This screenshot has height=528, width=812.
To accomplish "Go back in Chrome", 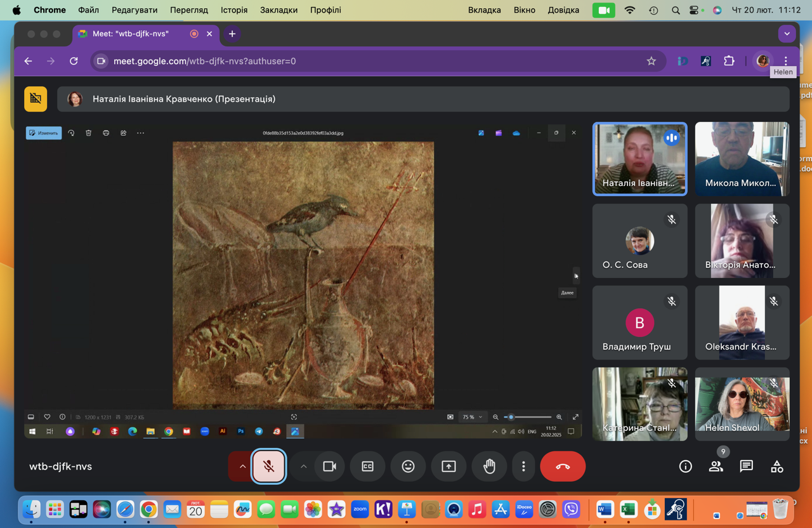I will point(28,61).
